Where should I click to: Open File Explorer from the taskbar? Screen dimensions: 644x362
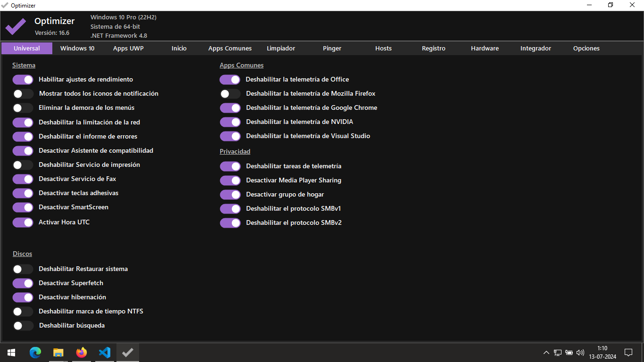click(58, 352)
